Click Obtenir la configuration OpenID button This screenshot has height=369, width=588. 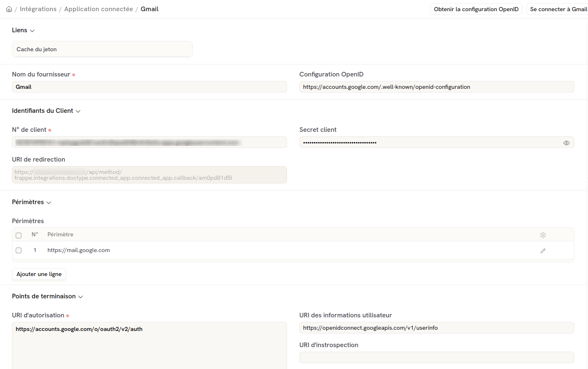[x=476, y=9]
